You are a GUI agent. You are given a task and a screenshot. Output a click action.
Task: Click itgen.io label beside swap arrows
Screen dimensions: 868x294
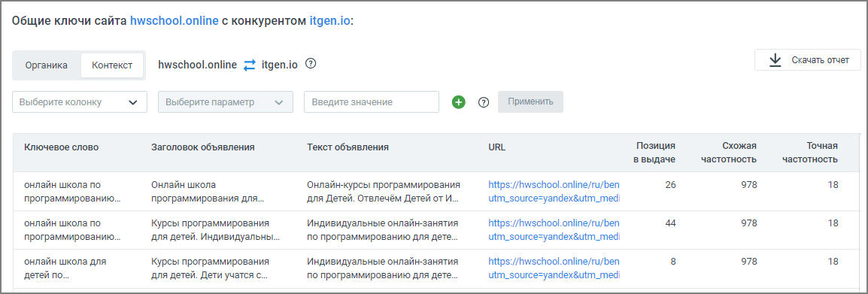280,65
